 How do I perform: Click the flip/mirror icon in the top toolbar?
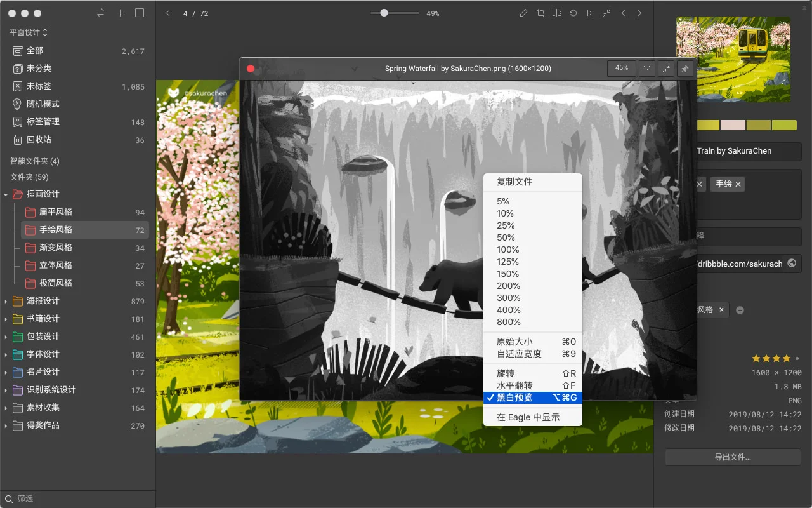coord(556,13)
